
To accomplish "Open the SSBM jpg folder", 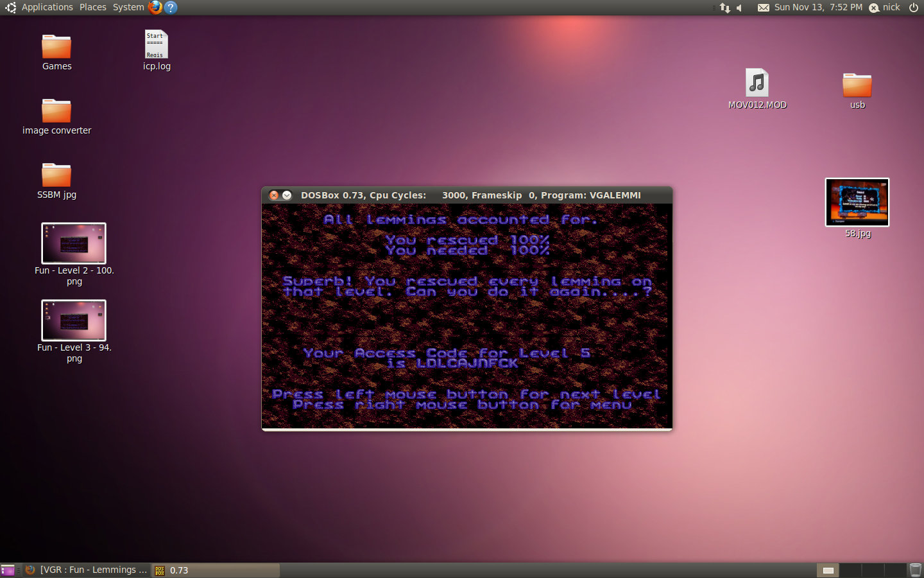I will click(x=56, y=176).
